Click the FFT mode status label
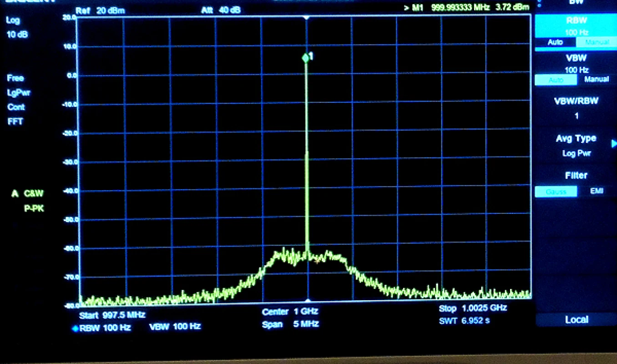This screenshot has width=617, height=364. coord(15,122)
